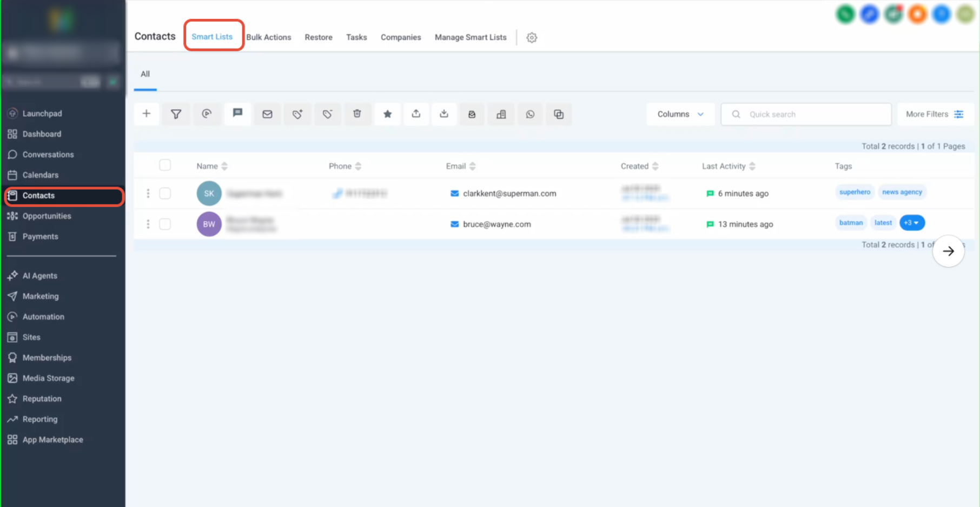Switch to the Smart Lists tab

(x=212, y=37)
